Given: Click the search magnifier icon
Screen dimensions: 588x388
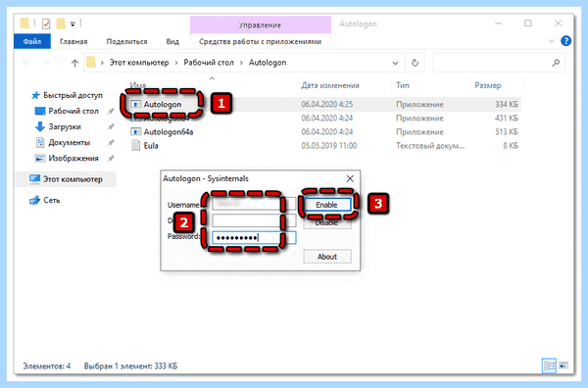Looking at the screenshot, I should pyautogui.click(x=556, y=63).
